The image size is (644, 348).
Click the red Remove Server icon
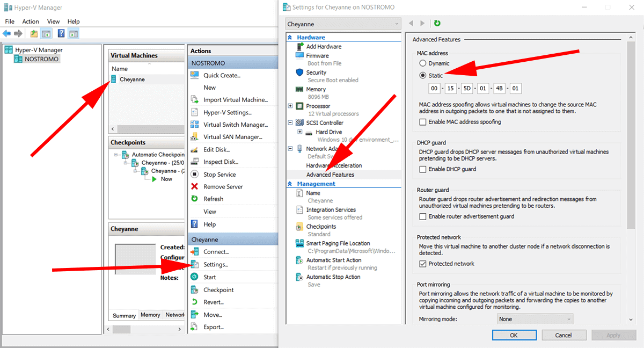tap(194, 187)
